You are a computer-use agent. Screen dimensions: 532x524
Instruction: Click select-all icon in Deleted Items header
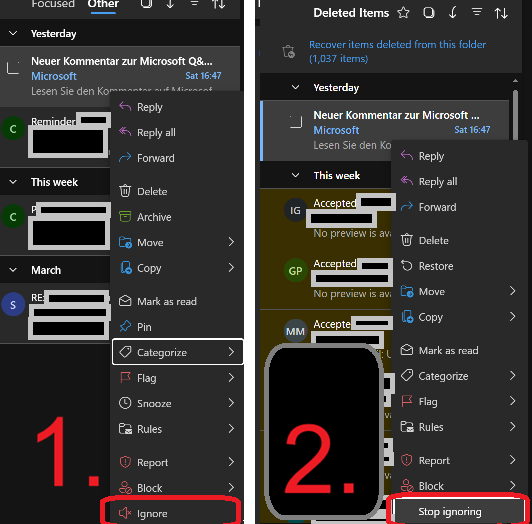429,13
